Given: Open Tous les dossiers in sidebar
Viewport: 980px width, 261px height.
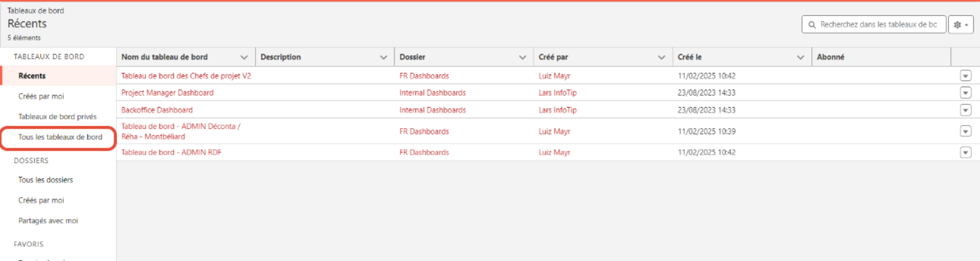Looking at the screenshot, I should coord(46,180).
